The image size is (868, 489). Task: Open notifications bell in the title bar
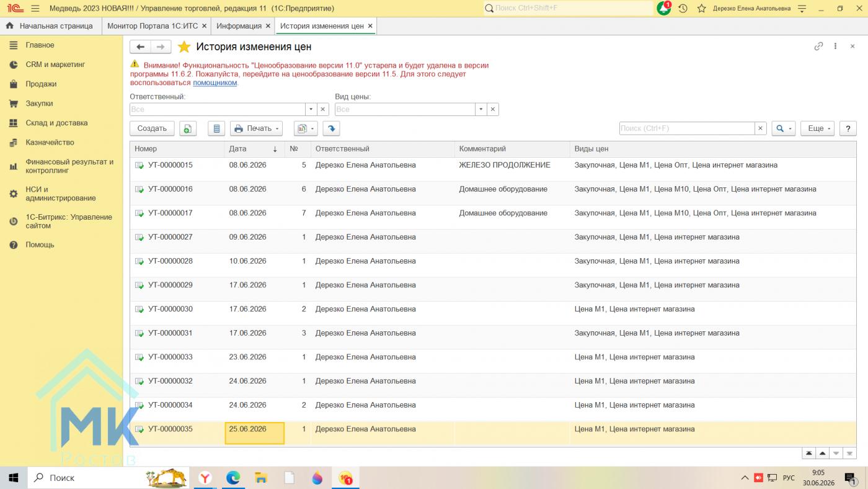pyautogui.click(x=664, y=8)
